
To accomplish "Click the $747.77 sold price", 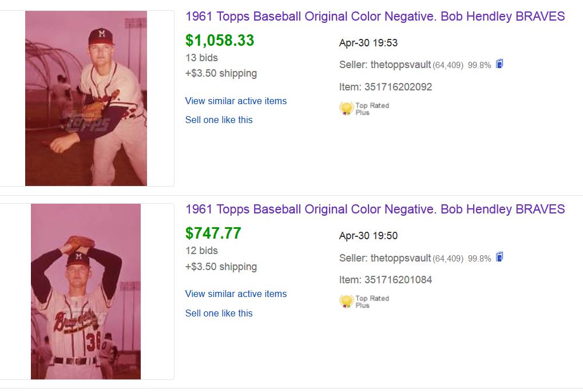I will pyautogui.click(x=213, y=233).
